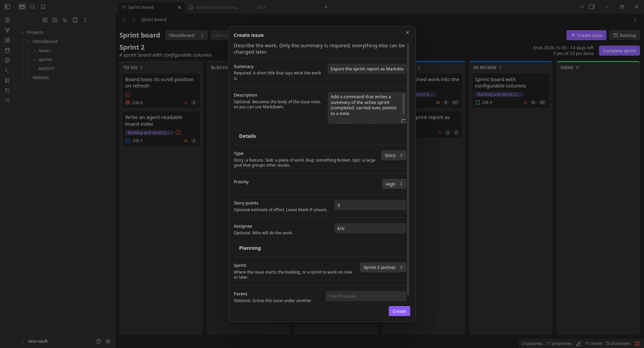
Task: Open the search pane icon
Action: (33, 7)
